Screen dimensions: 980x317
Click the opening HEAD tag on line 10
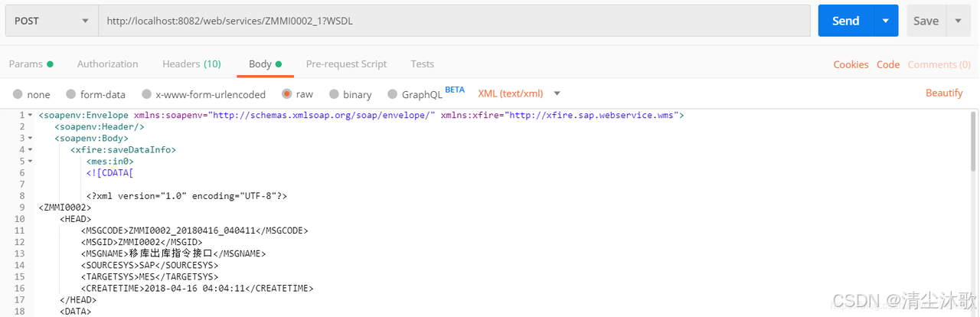(x=76, y=219)
